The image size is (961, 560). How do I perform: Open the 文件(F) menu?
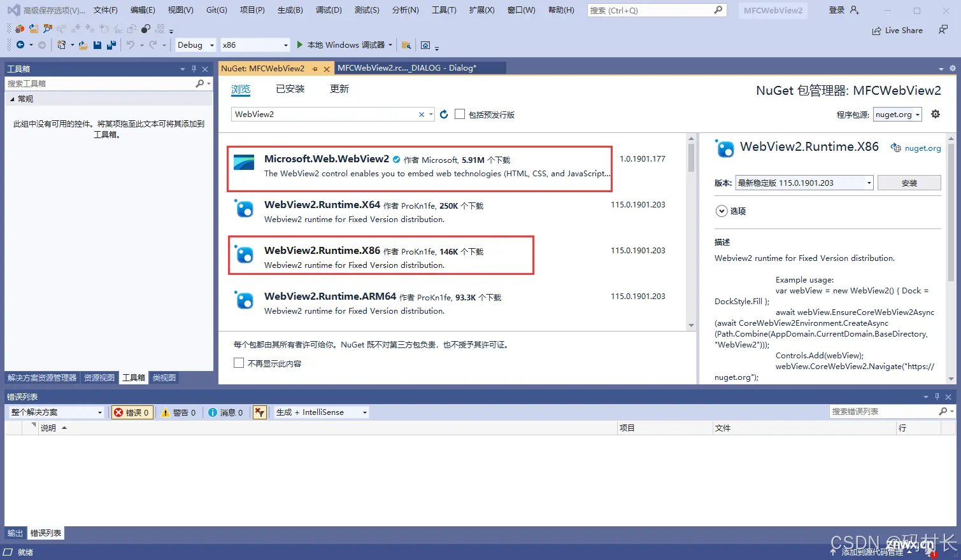click(106, 10)
